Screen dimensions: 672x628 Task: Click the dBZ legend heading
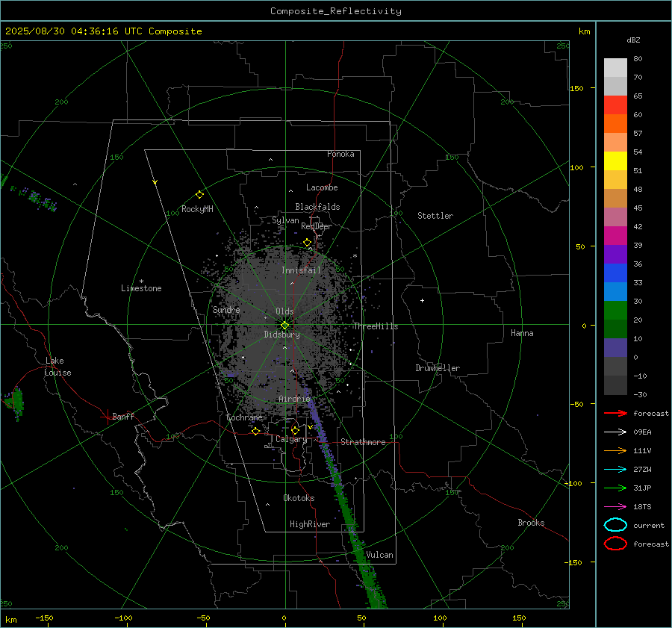(x=633, y=40)
